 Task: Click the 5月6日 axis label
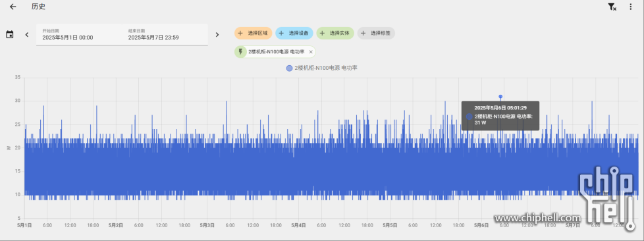pyautogui.click(x=481, y=225)
